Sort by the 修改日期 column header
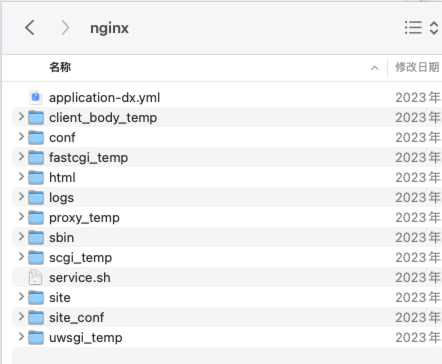Image resolution: width=442 pixels, height=364 pixels. point(417,67)
